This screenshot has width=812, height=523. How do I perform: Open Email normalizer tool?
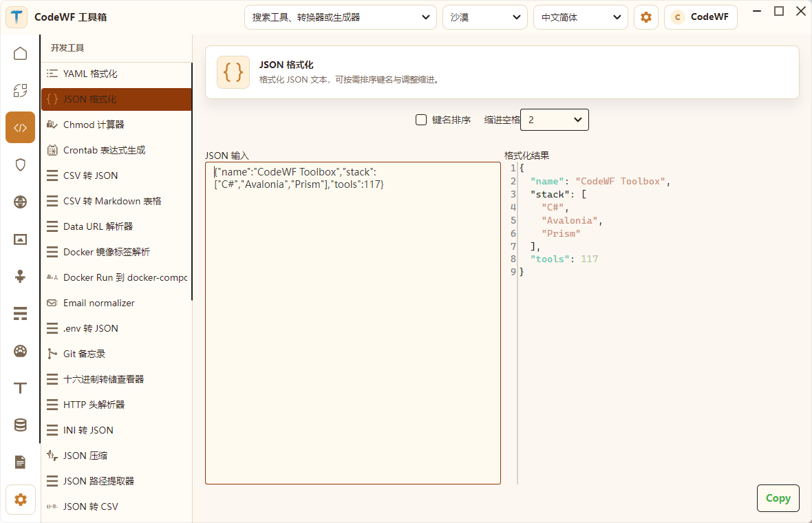coord(116,303)
